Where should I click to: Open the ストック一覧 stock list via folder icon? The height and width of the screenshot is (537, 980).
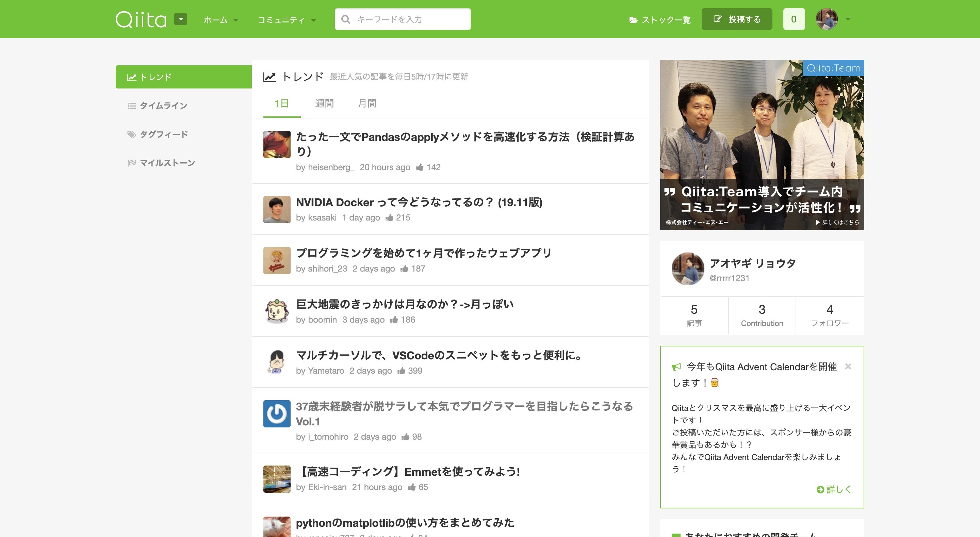633,20
